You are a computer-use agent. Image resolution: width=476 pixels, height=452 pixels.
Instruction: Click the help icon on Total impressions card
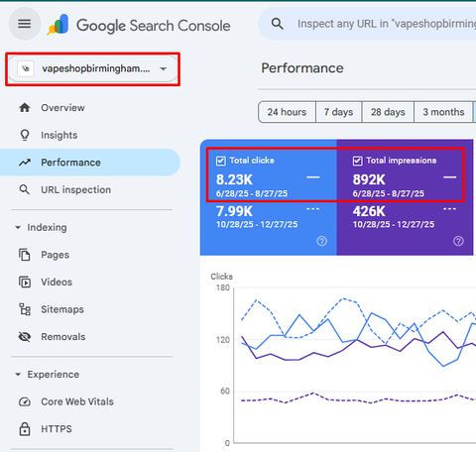(458, 241)
